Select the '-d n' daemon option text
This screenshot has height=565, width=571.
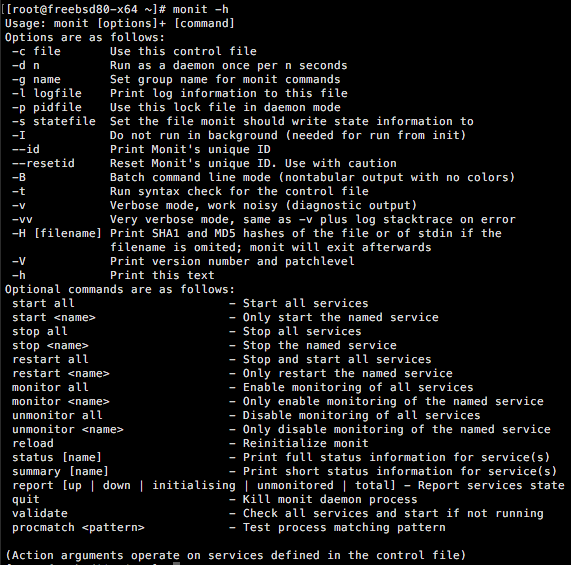[x=25, y=65]
